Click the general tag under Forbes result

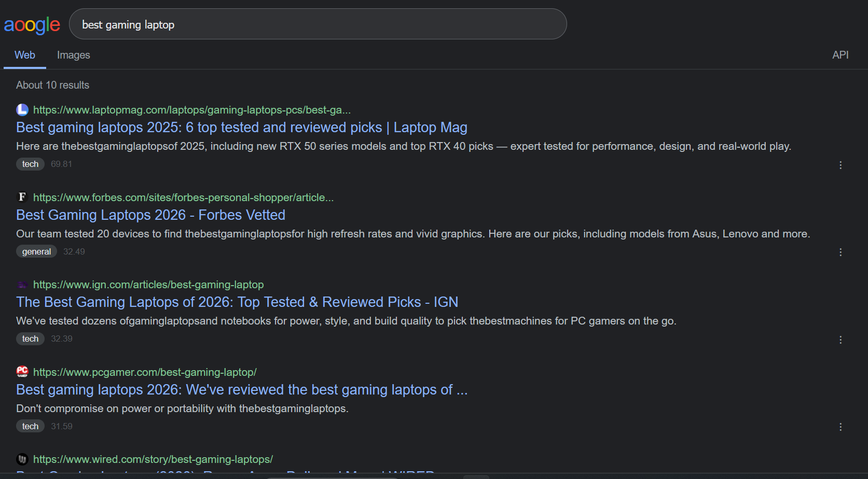point(36,251)
